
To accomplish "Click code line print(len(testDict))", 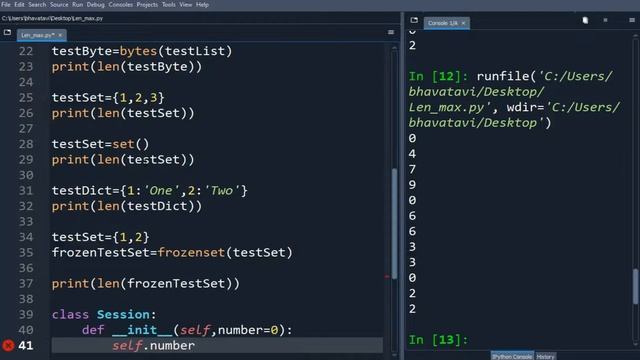I will coord(127,206).
